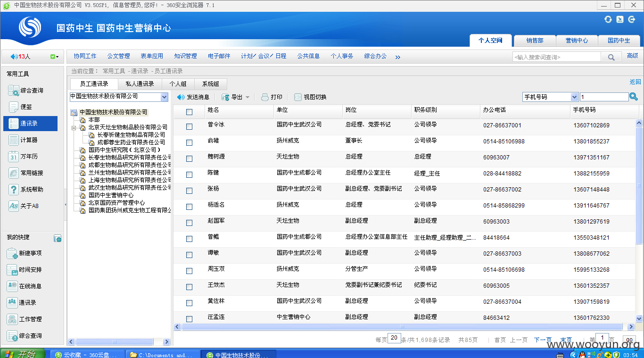
Task: Select 国药中生营销中心 in the tree
Action: tap(111, 195)
